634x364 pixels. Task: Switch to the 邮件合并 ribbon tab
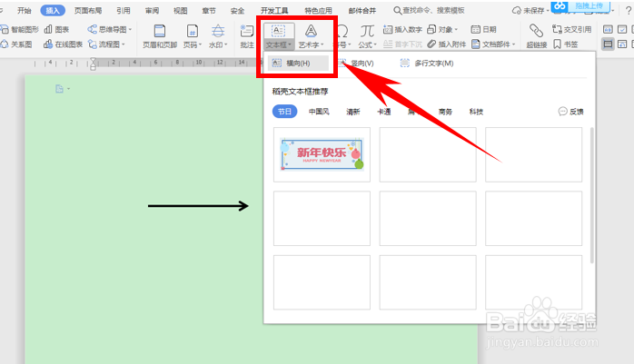(362, 11)
